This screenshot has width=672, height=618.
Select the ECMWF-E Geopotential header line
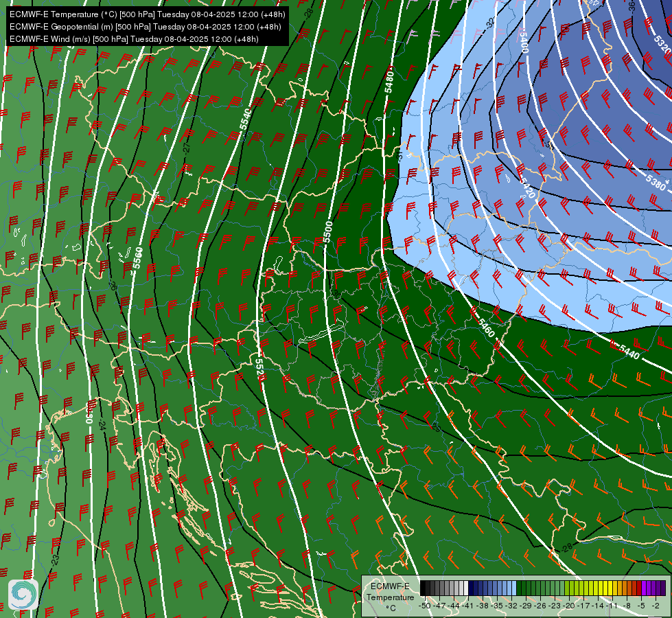tap(146, 27)
